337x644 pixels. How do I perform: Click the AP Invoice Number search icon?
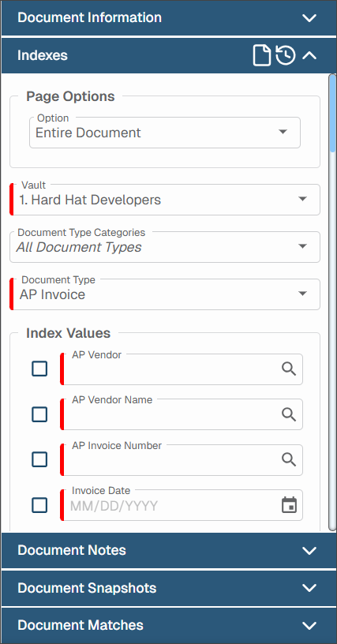(289, 459)
